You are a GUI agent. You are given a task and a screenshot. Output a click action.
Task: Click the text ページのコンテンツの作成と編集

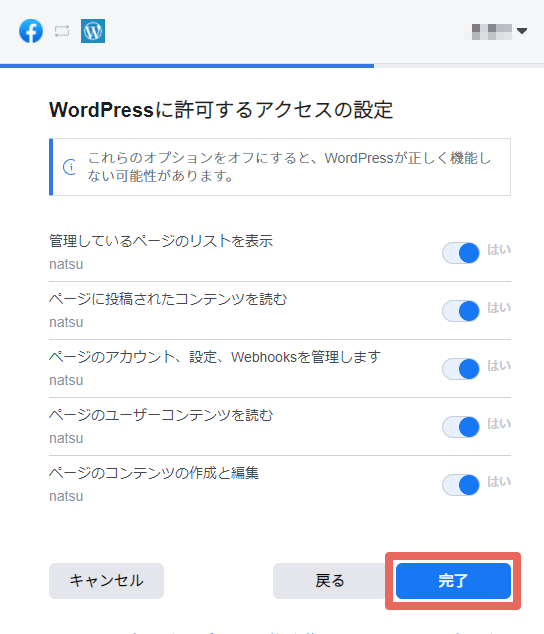point(154,473)
